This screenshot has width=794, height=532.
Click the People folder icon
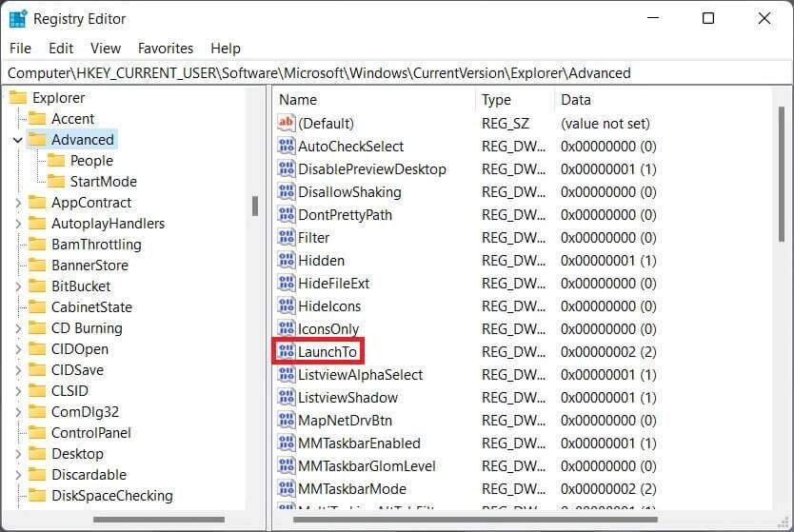click(x=56, y=161)
